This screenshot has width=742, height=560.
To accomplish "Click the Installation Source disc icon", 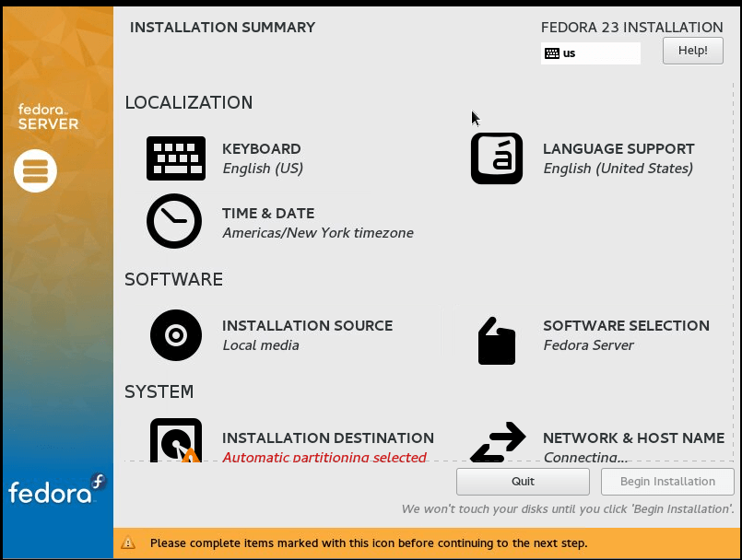I will click(175, 335).
